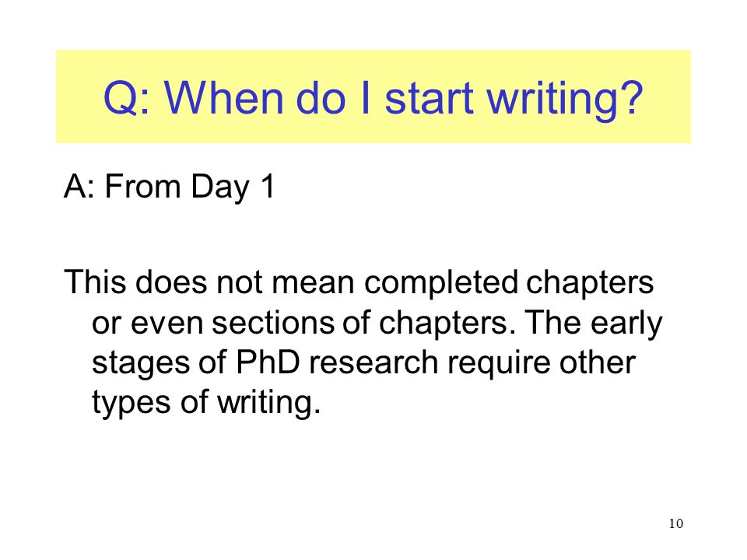Screen dimensions: 747x560
Task: Select the answer line 'A: From Day 1'
Action: 170,187
